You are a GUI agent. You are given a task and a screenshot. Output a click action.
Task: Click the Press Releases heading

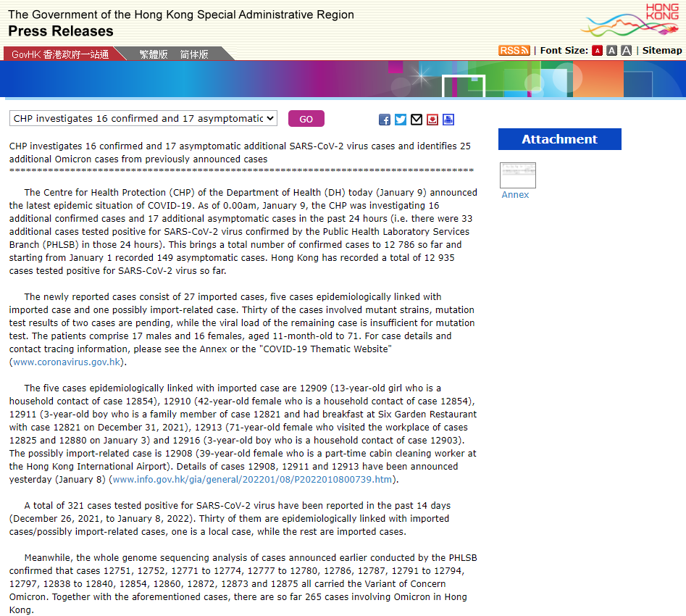(x=61, y=31)
